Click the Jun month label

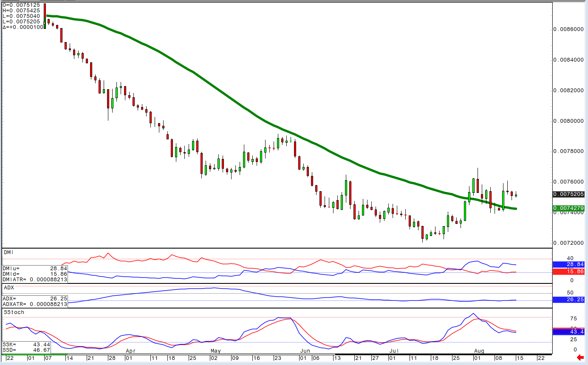pos(305,351)
